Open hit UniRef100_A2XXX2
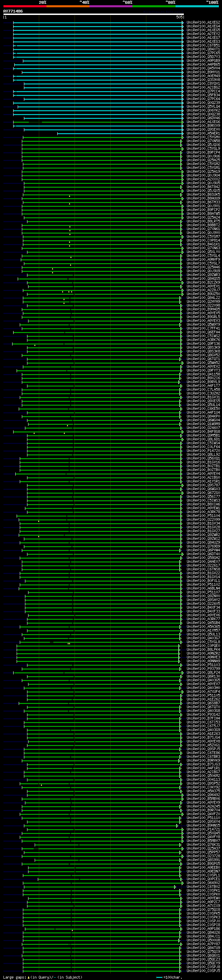This screenshot has height=980, width=222. click(x=203, y=179)
